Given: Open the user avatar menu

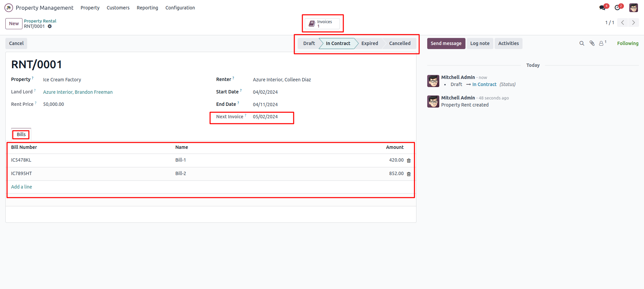Looking at the screenshot, I should point(633,7).
